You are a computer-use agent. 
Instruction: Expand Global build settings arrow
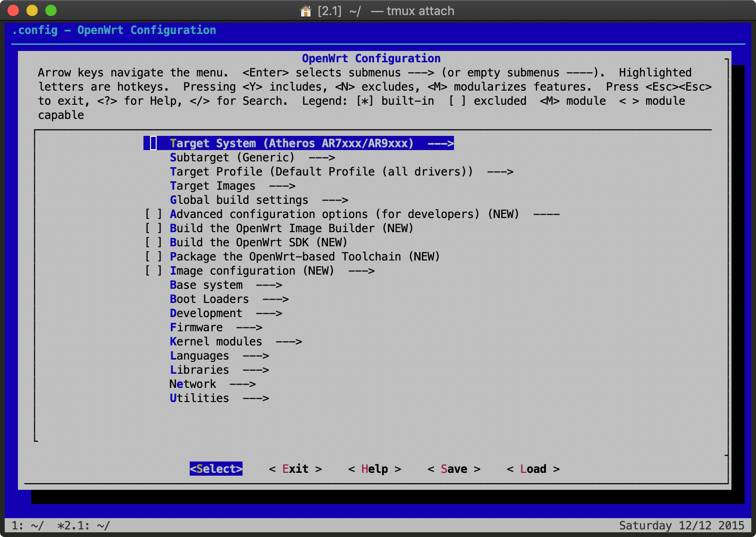[335, 200]
